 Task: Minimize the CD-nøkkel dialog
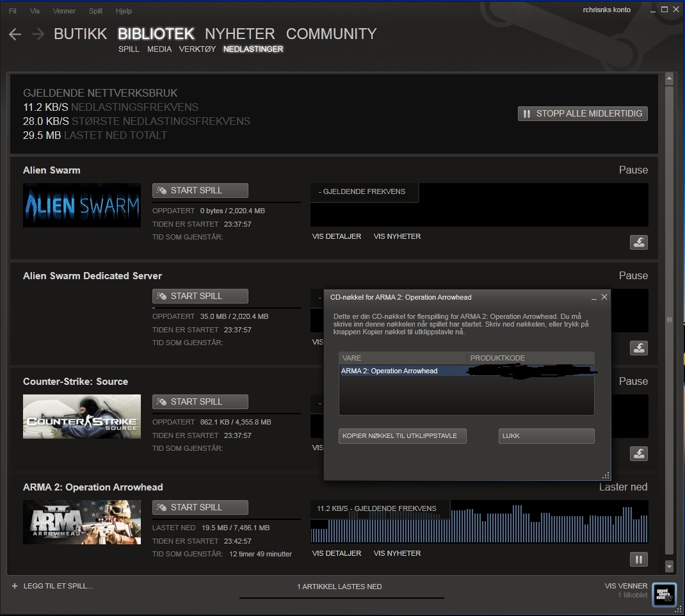point(593,298)
